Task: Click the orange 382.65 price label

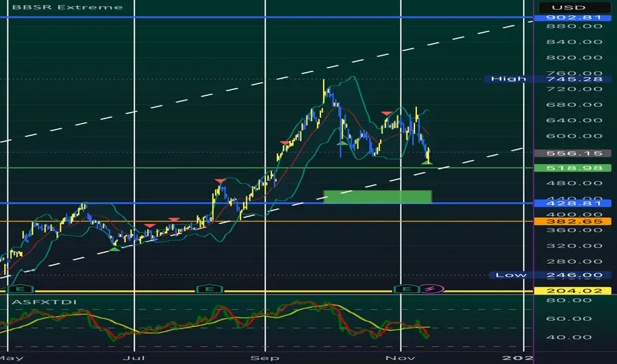Action: [573, 222]
